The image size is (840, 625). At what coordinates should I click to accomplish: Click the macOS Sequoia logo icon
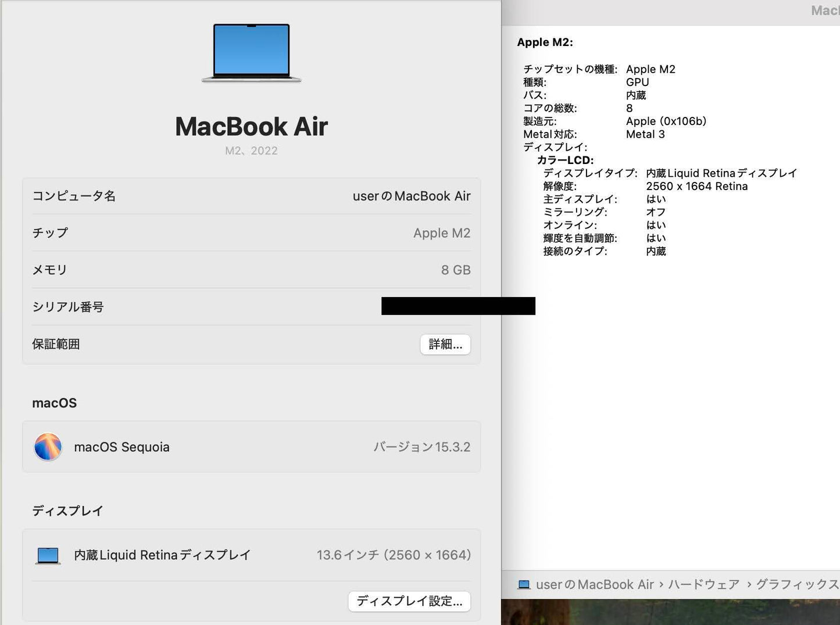point(48,447)
